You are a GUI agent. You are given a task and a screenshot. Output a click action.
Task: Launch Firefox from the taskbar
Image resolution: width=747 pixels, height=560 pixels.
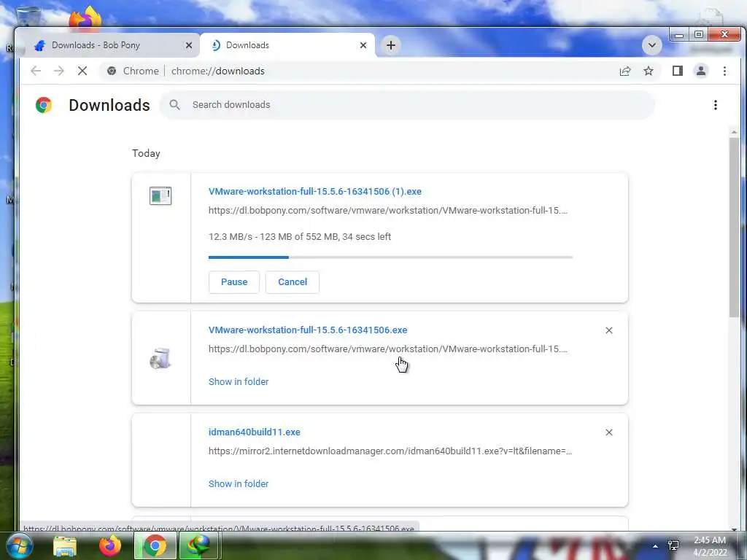(x=109, y=545)
